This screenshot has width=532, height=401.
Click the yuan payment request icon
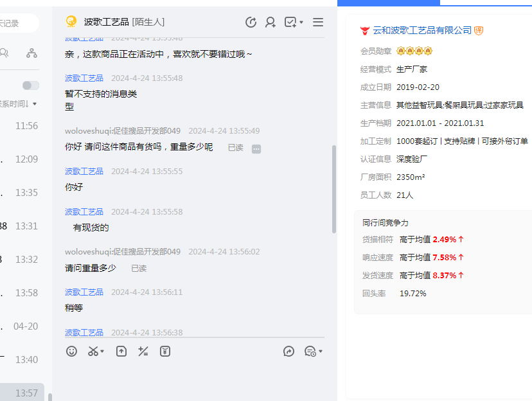pos(165,352)
